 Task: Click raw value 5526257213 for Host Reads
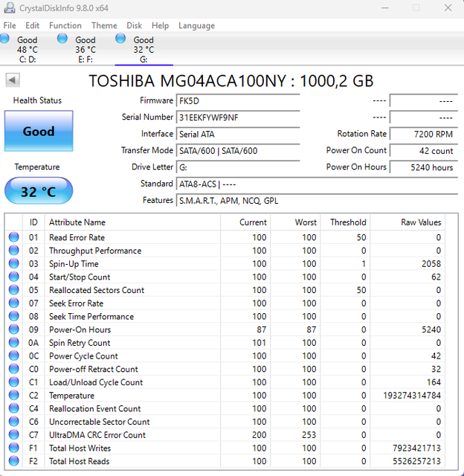(416, 461)
